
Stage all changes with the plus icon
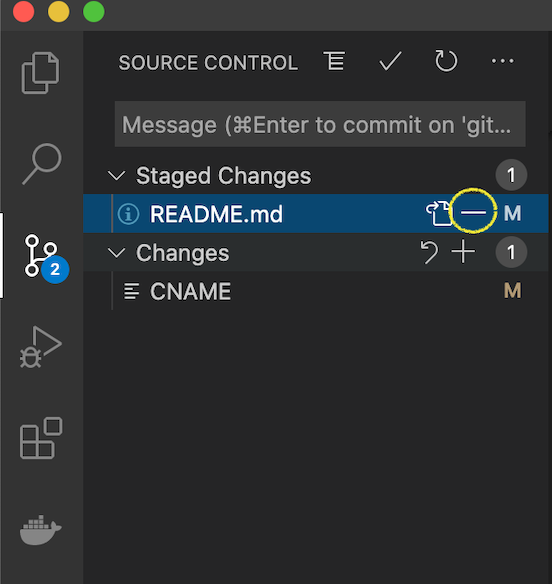click(463, 252)
